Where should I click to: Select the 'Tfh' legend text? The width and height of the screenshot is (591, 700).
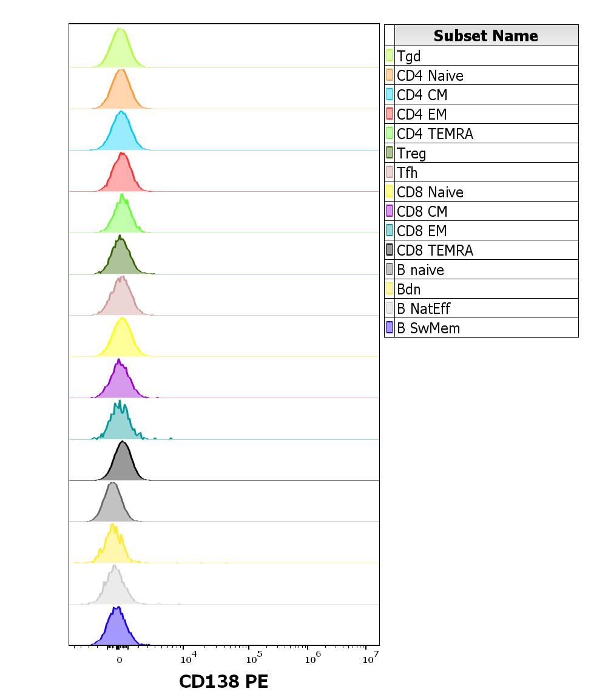(407, 172)
